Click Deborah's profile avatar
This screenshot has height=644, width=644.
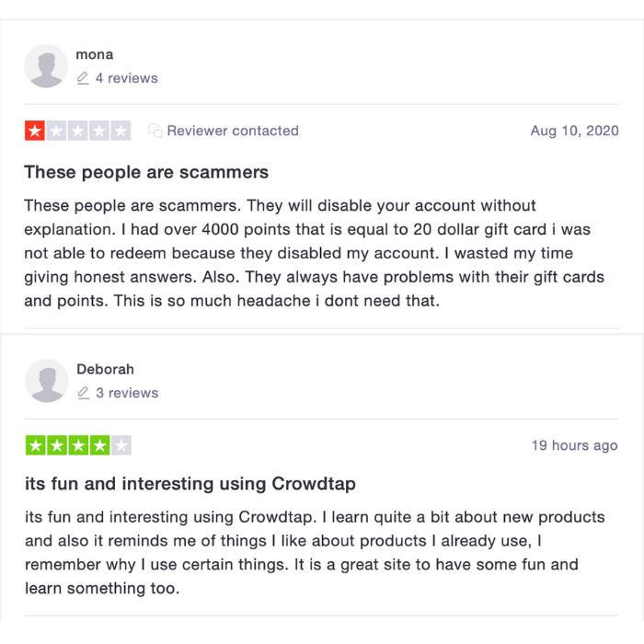[46, 381]
